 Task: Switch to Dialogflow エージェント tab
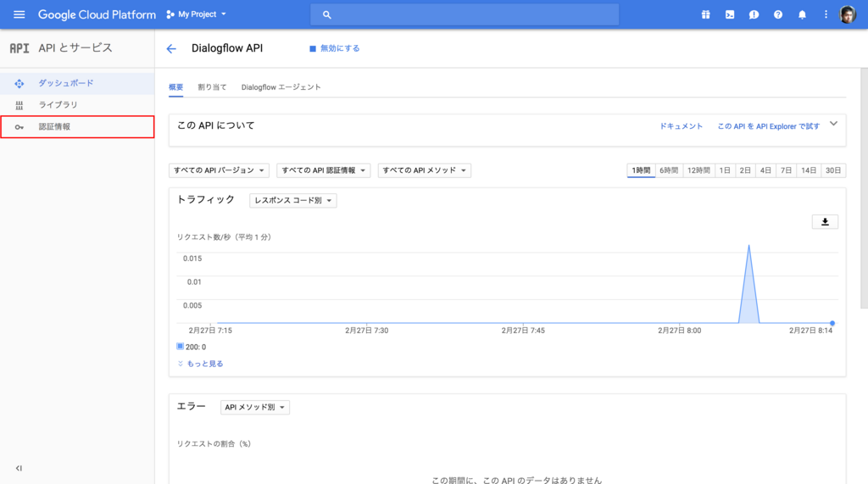click(x=281, y=87)
